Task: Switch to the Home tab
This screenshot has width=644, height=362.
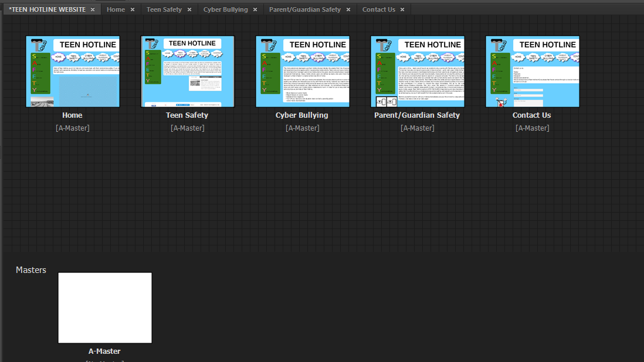Action: 116,9
